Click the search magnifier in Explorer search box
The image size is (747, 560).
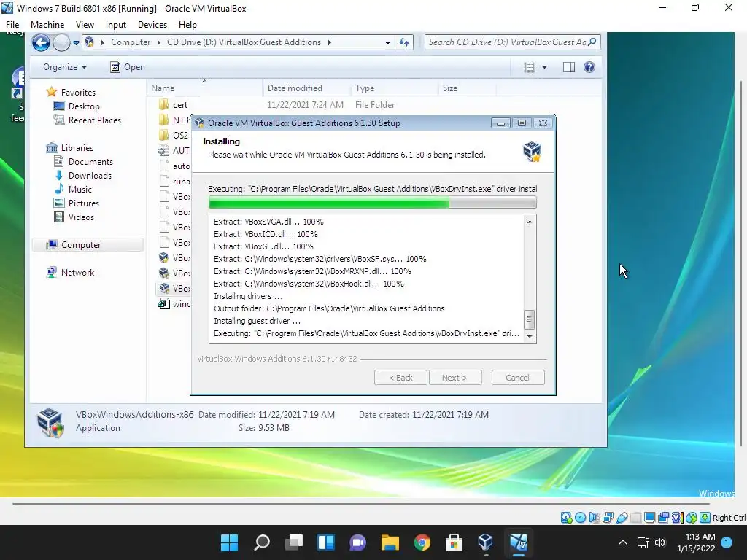tap(592, 42)
